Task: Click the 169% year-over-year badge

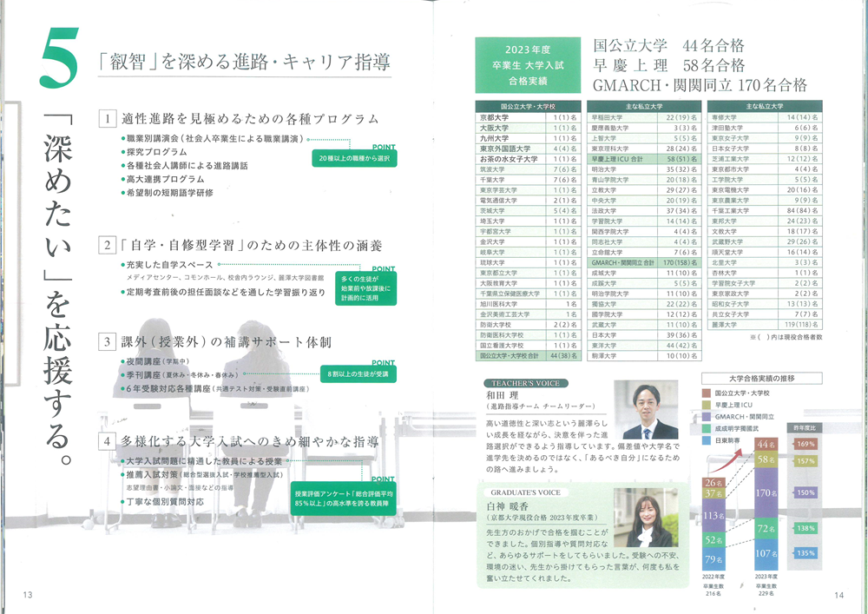Action: pyautogui.click(x=805, y=444)
